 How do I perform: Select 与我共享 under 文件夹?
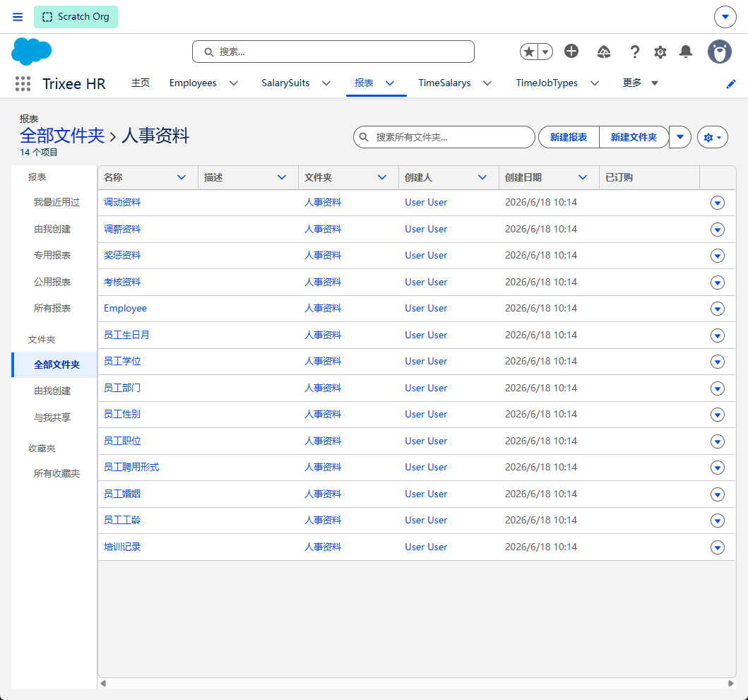click(52, 417)
